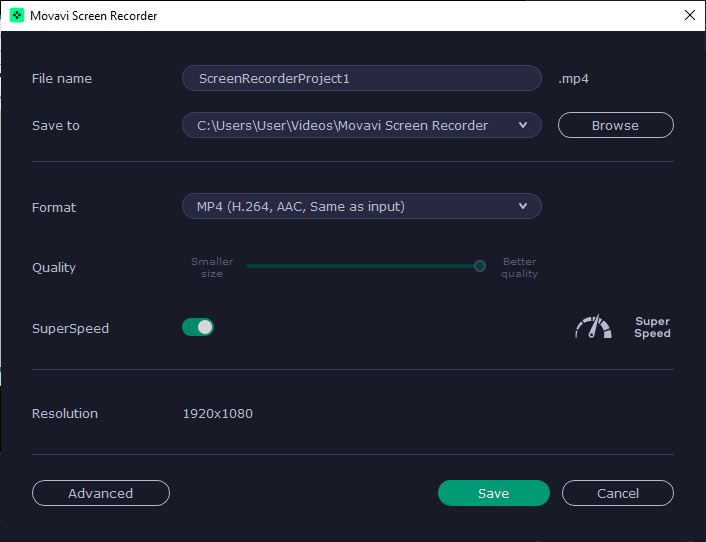This screenshot has width=706, height=542.
Task: Click in the File name input field
Action: tap(362, 78)
